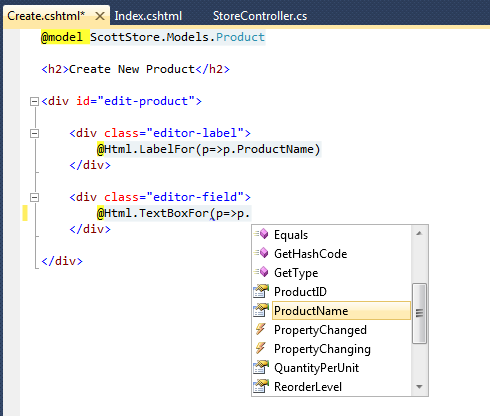
Task: Switch to the Index.cshtml tab
Action: tap(148, 16)
